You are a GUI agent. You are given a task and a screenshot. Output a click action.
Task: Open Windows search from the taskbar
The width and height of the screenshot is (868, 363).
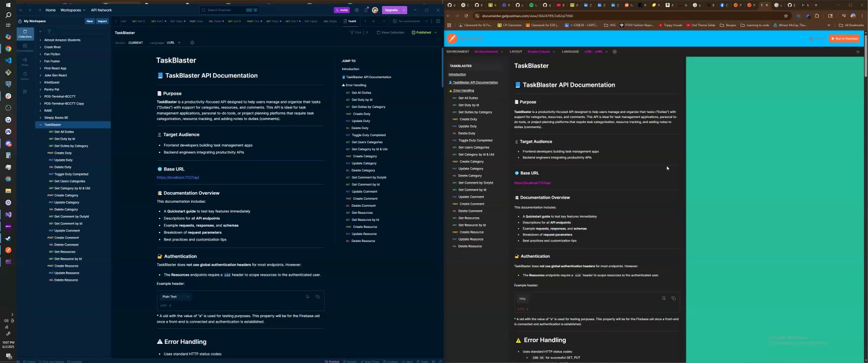coord(8,16)
